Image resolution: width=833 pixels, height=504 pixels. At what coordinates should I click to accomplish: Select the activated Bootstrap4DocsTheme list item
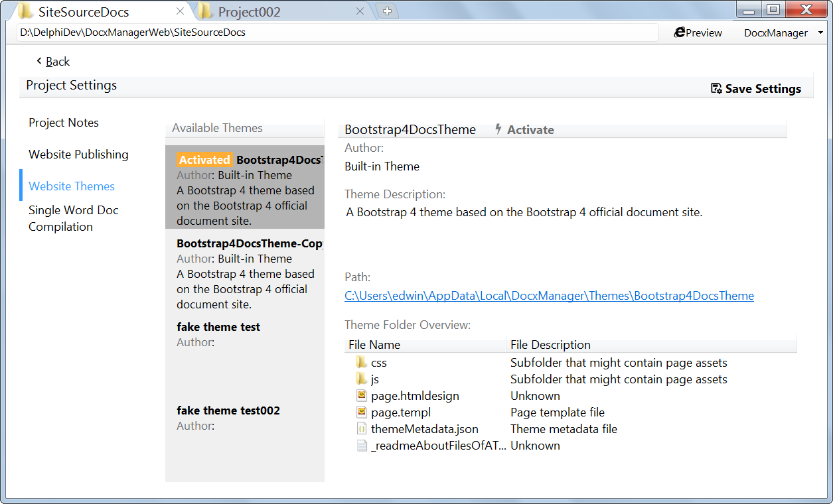click(x=245, y=187)
